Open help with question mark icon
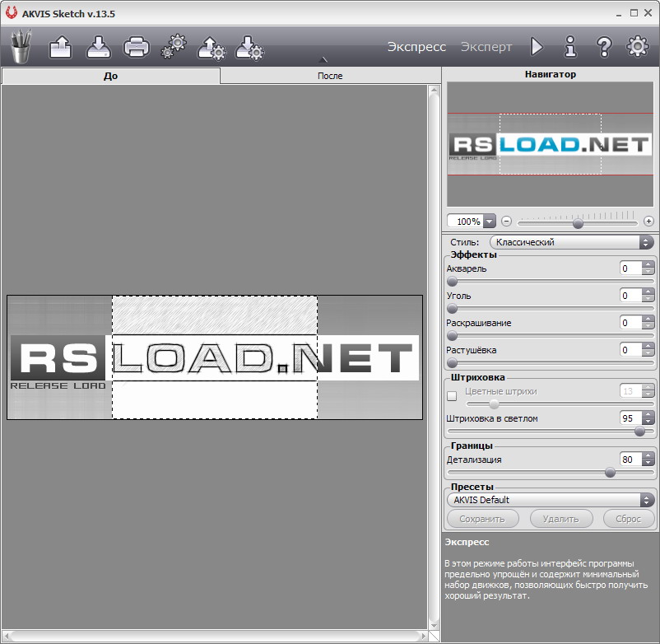 tap(604, 46)
